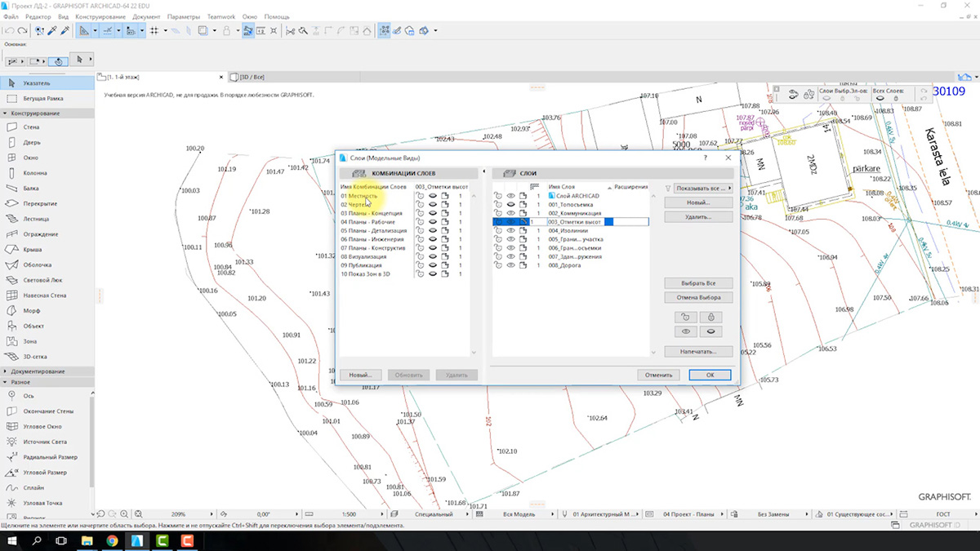This screenshot has height=551, width=980.
Task: Select the Бегущая Рамка marquee tool
Action: tap(42, 99)
